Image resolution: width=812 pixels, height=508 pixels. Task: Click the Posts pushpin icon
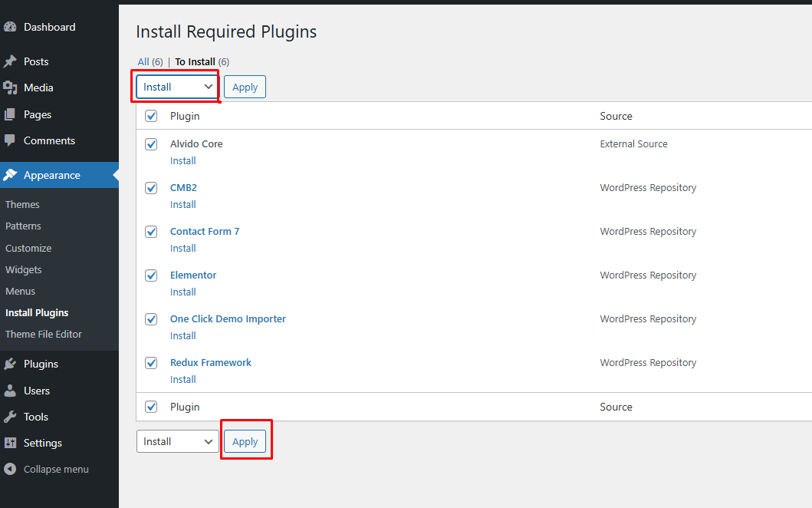10,61
